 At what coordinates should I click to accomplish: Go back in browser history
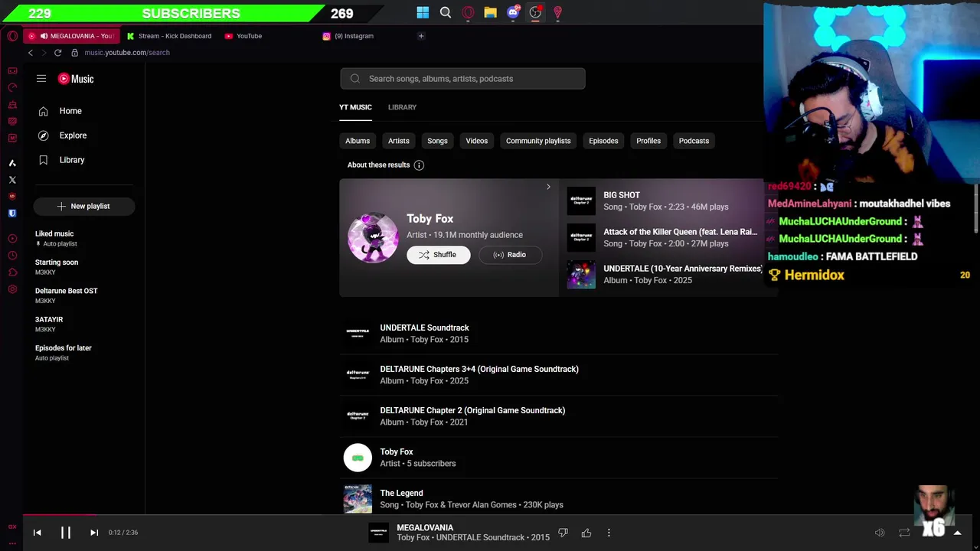tap(31, 53)
